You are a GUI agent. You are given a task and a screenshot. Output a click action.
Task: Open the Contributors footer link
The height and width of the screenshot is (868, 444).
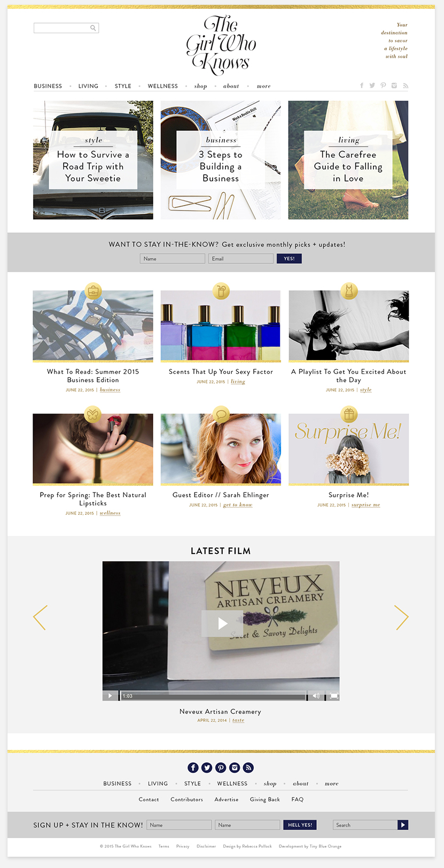tap(187, 800)
